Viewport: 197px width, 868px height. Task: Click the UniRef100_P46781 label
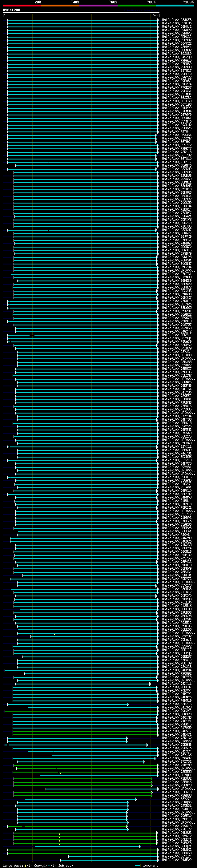pos(177,454)
